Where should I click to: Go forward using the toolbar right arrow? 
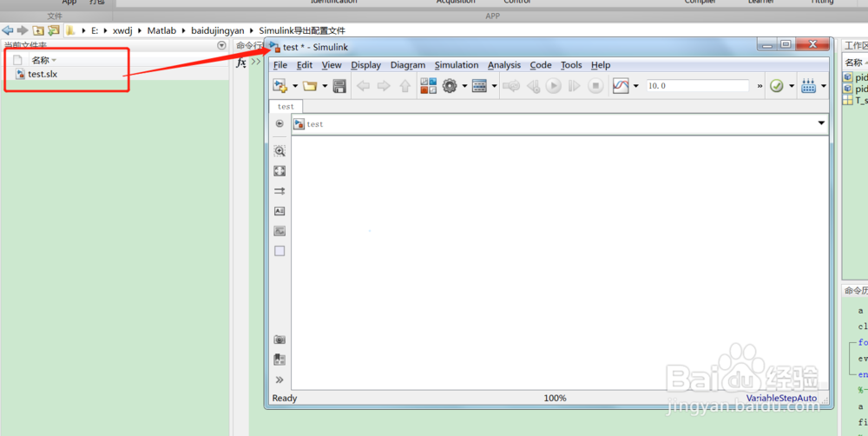pyautogui.click(x=384, y=86)
